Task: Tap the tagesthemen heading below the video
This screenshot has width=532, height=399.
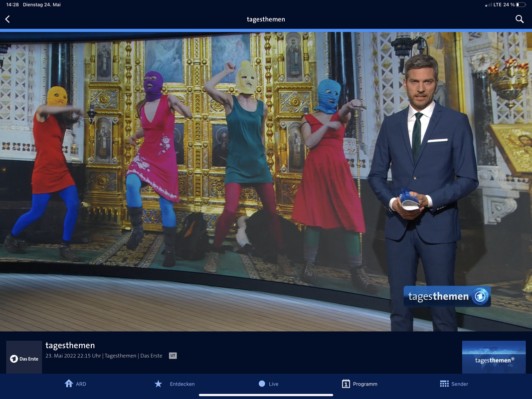Action: tap(70, 346)
